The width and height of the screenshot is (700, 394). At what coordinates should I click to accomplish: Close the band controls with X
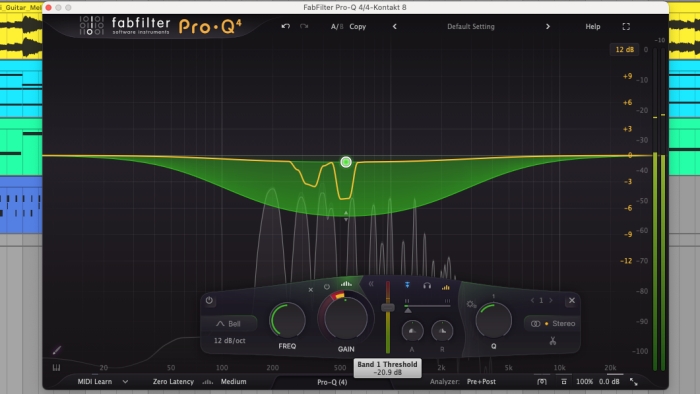(x=572, y=300)
